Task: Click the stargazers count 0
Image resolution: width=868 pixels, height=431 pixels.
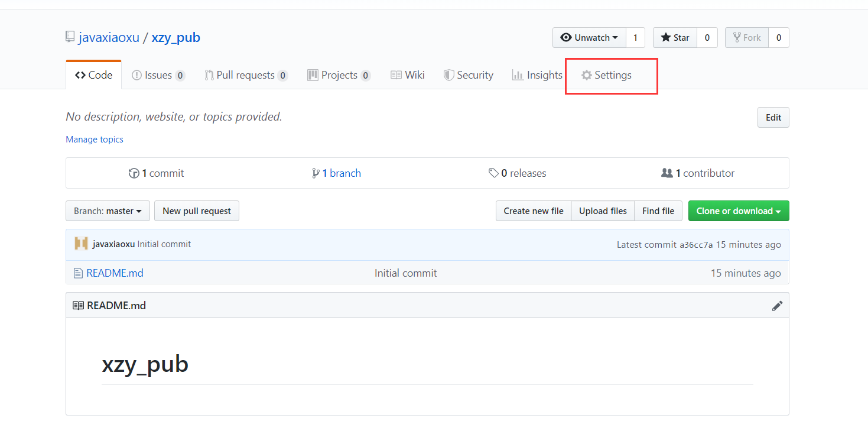Action: [x=707, y=37]
